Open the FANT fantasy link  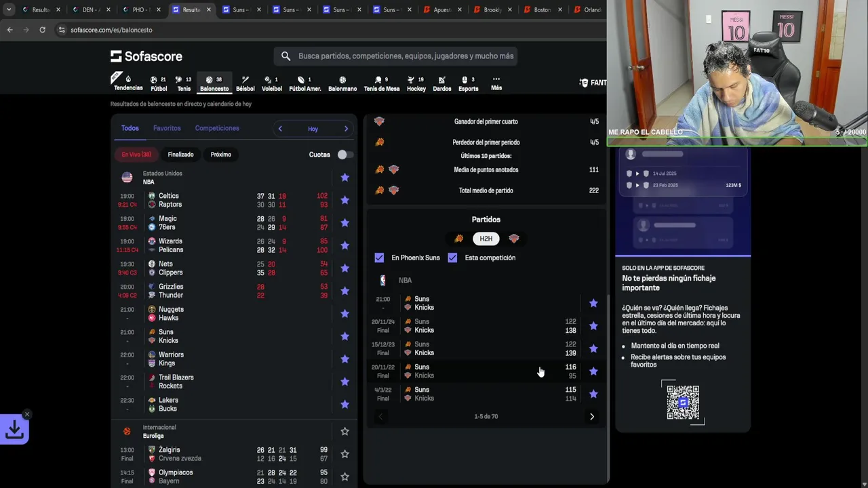593,83
